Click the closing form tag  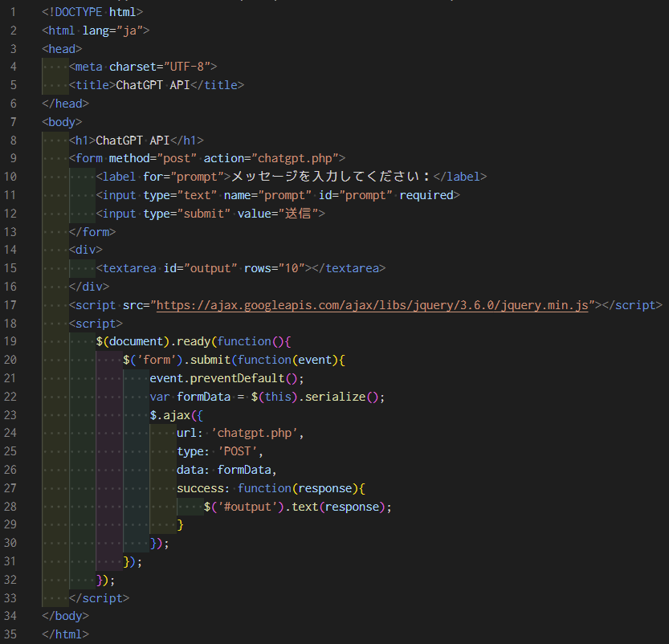point(92,232)
